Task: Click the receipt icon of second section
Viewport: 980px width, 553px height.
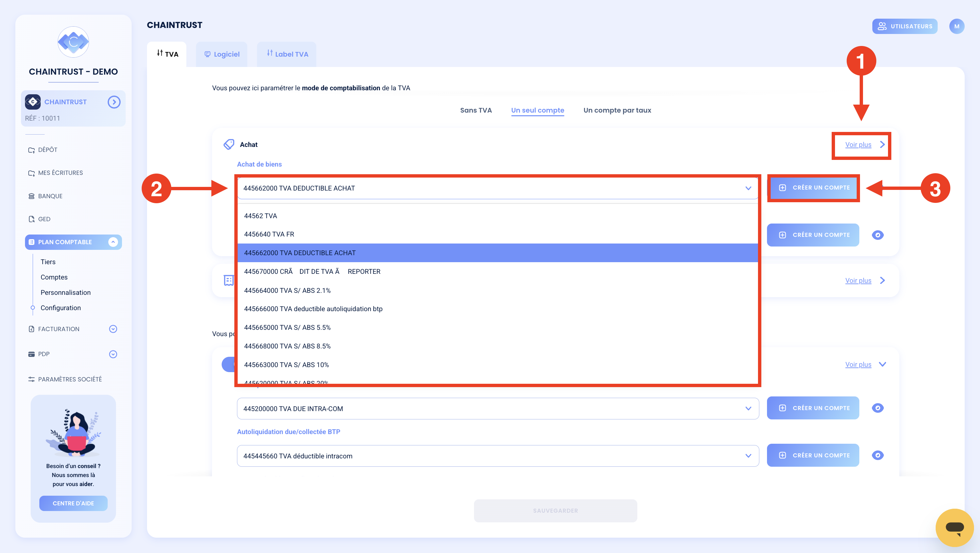Action: coord(229,280)
